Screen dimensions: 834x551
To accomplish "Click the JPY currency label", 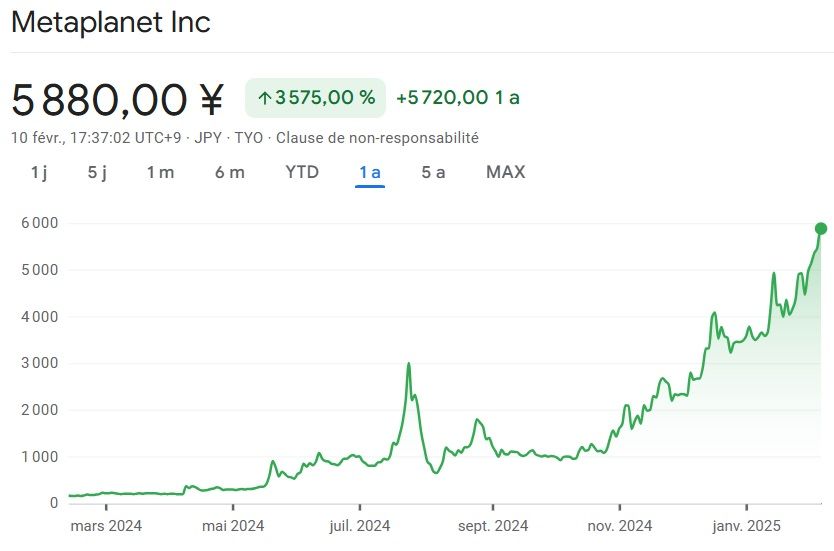I will pos(208,138).
